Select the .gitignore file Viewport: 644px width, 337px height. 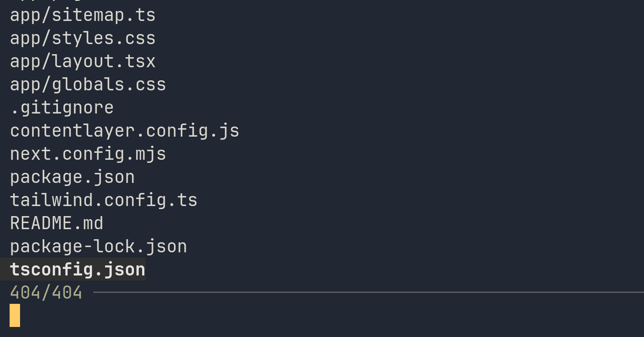point(61,108)
